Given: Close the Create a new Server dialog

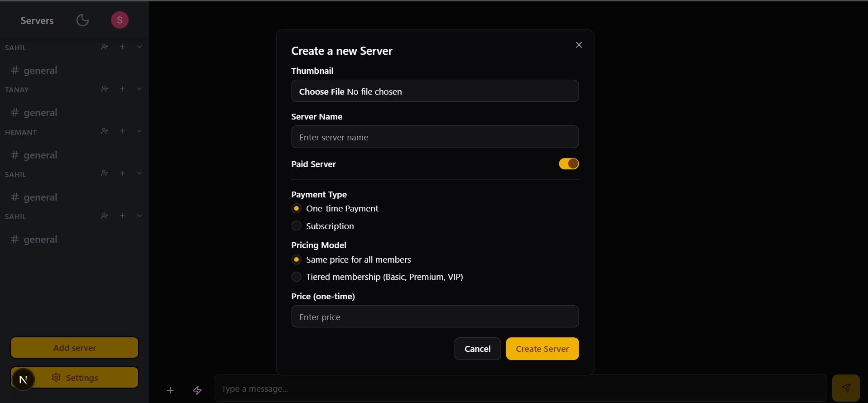Looking at the screenshot, I should tap(579, 45).
